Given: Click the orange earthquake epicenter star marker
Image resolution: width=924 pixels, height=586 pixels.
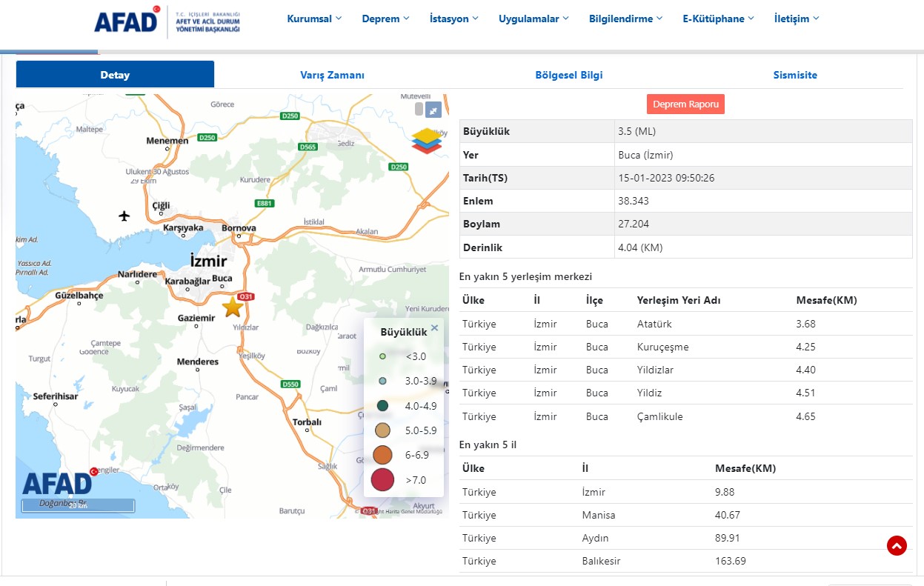Looking at the screenshot, I should click(x=233, y=307).
